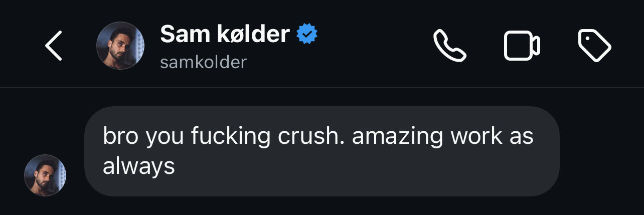This screenshot has width=644, height=215.
Task: Start a video call from the header
Action: click(x=522, y=46)
